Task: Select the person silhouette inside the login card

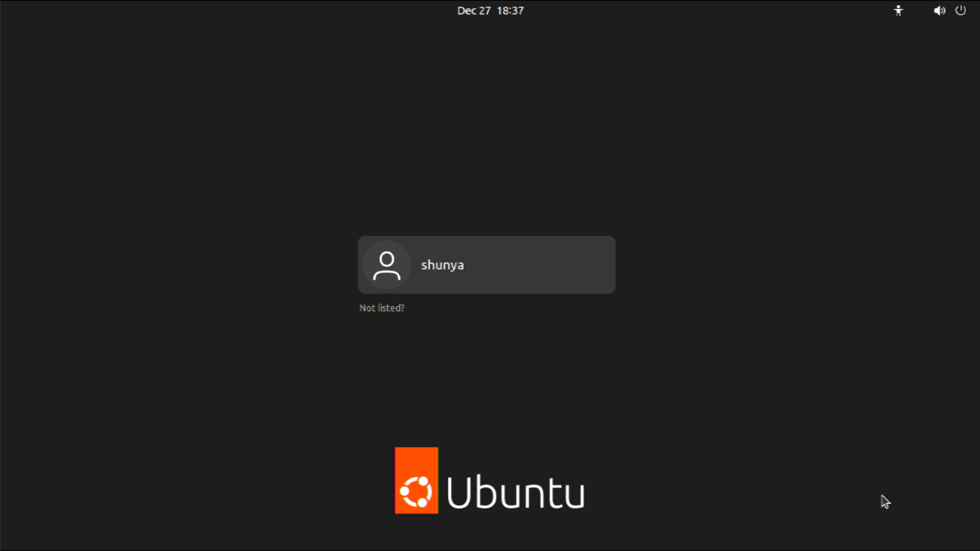Action: point(386,264)
